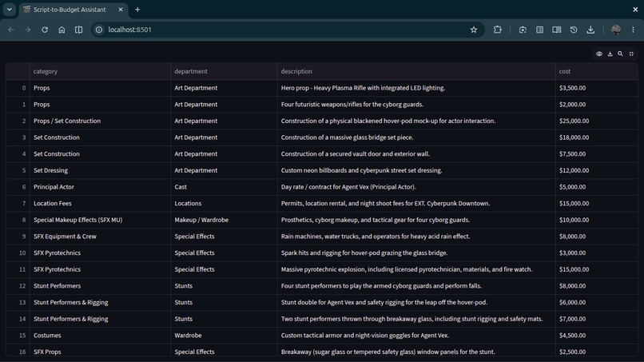Image resolution: width=644 pixels, height=362 pixels.
Task: Select the Agent Vex day rate description
Action: pos(416,187)
